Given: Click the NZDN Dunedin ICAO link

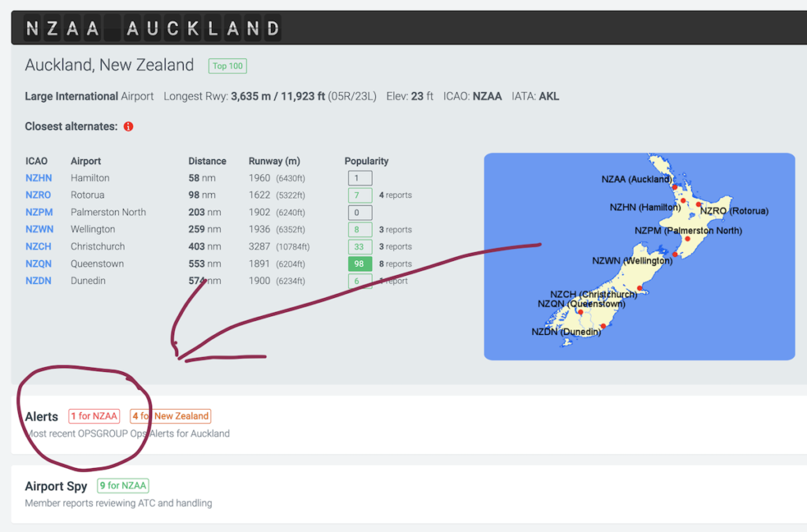Looking at the screenshot, I should [38, 281].
